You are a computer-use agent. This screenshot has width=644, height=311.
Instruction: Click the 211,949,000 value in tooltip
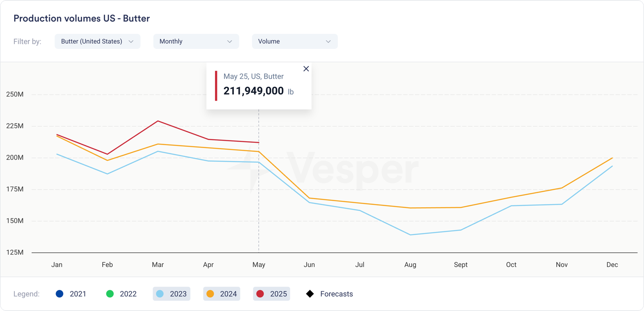point(254,91)
